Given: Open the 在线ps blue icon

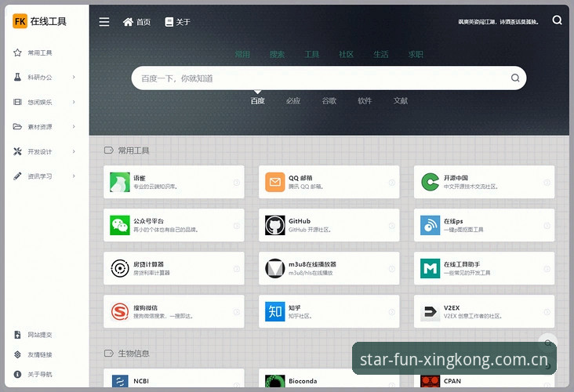Looking at the screenshot, I should (430, 226).
